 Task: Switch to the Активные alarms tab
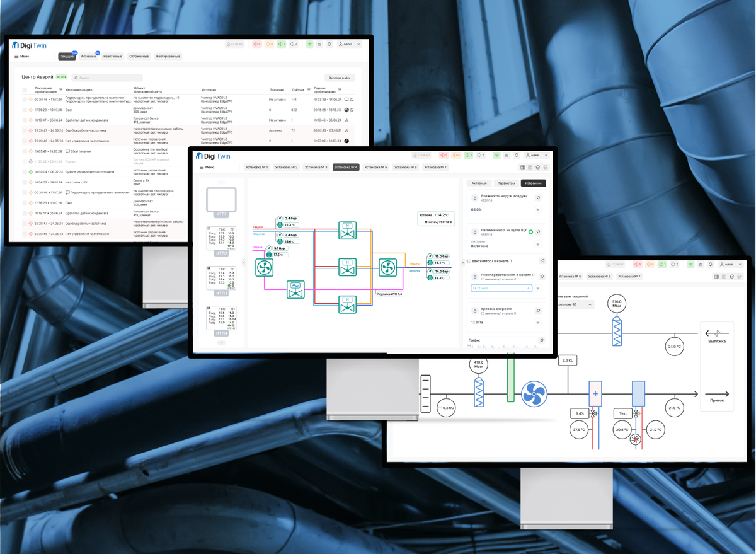(88, 56)
